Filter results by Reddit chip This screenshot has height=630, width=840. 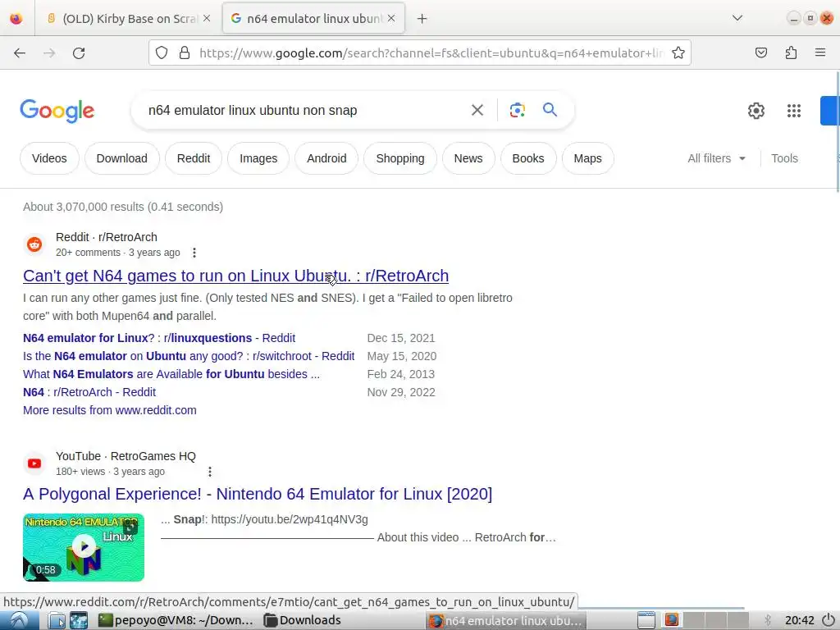click(x=194, y=158)
